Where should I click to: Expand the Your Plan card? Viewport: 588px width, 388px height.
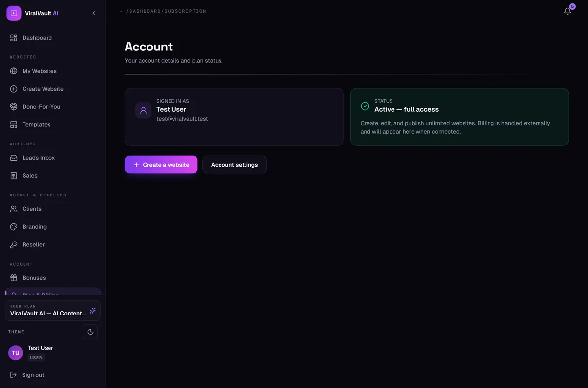[53, 311]
